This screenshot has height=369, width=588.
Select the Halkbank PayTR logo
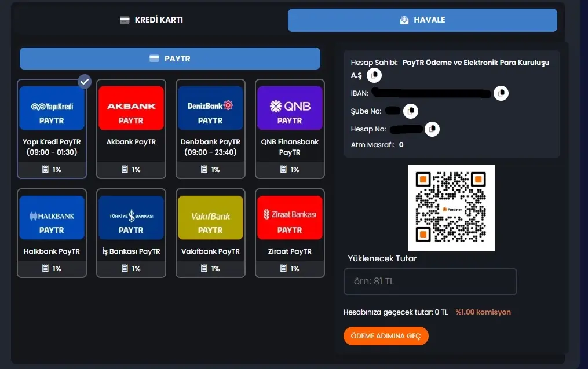pyautogui.click(x=52, y=217)
